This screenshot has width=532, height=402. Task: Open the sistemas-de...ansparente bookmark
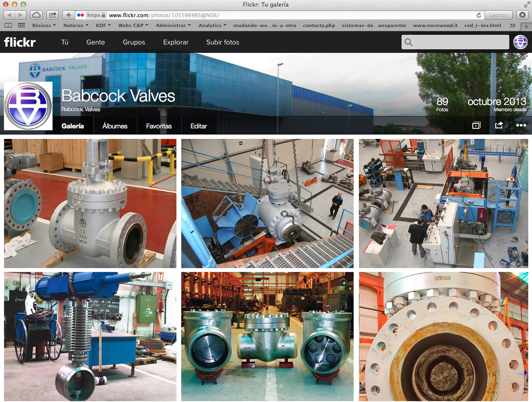(374, 25)
